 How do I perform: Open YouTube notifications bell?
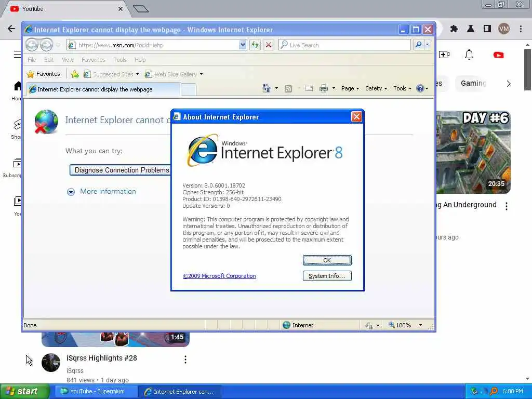point(469,55)
